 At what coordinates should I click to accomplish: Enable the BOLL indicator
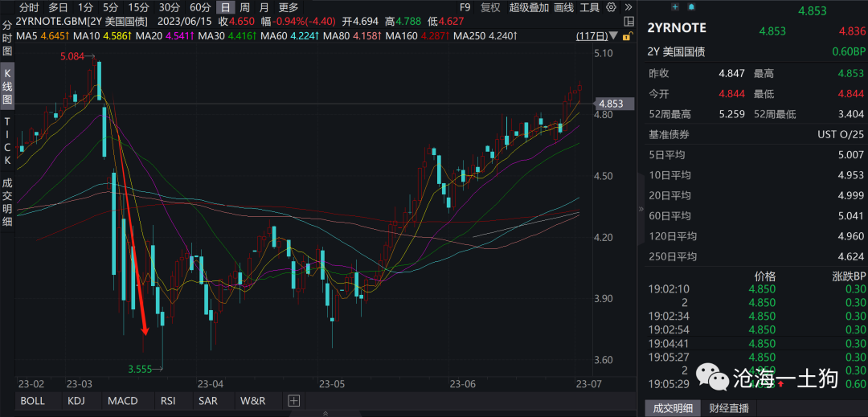click(33, 400)
